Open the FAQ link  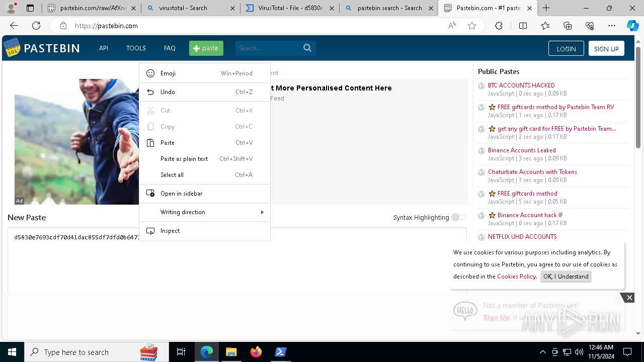point(170,48)
